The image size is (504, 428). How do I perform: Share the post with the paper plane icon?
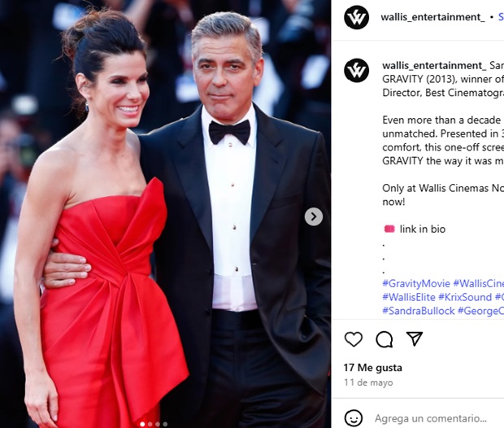pos(415,338)
